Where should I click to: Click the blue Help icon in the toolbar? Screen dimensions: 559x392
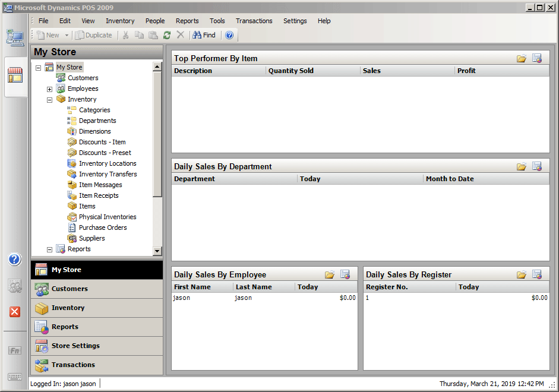(x=229, y=35)
